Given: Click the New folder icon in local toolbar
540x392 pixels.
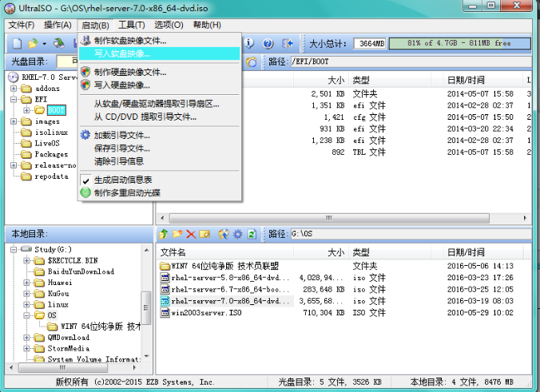Looking at the screenshot, I should 177,234.
